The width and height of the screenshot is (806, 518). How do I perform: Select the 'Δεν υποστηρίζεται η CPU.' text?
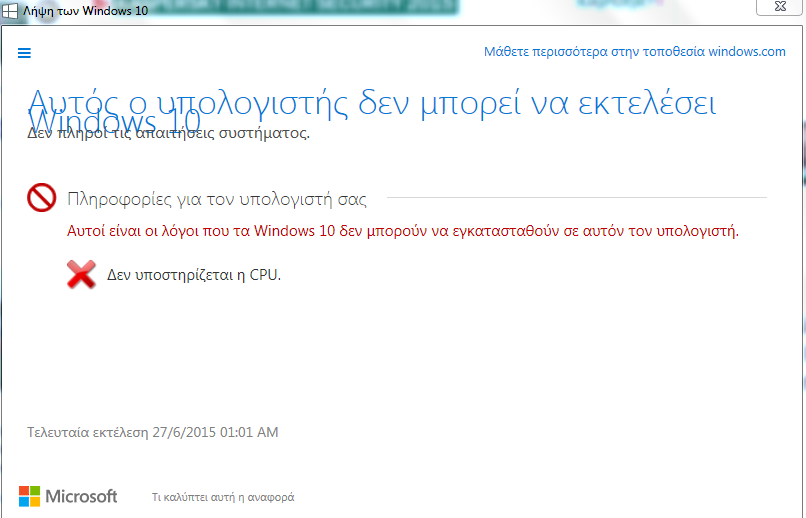[x=194, y=275]
